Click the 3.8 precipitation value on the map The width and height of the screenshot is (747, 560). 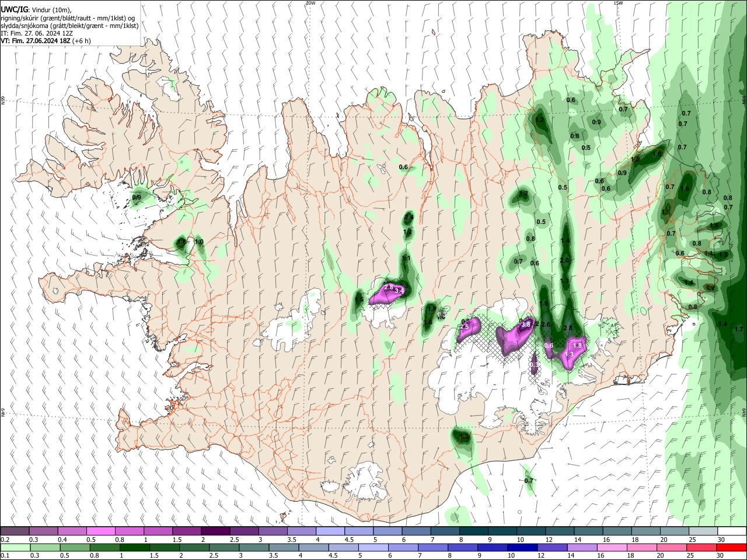525,324
